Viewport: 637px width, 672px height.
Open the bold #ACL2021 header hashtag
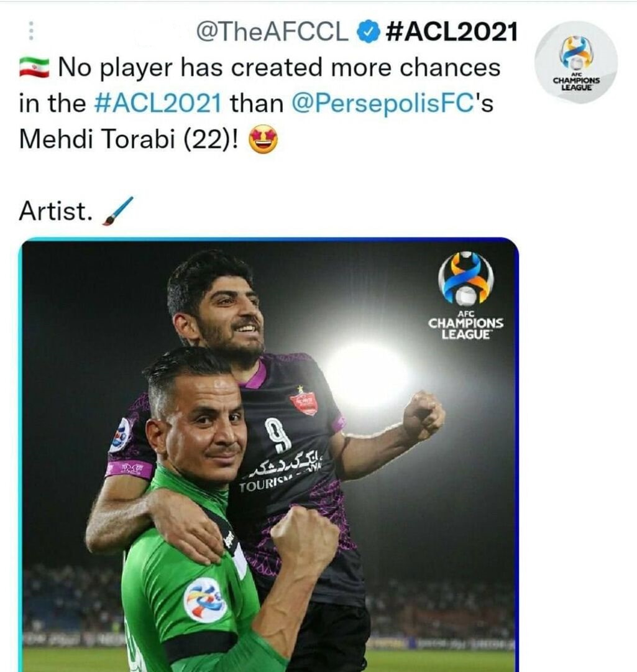point(452,32)
